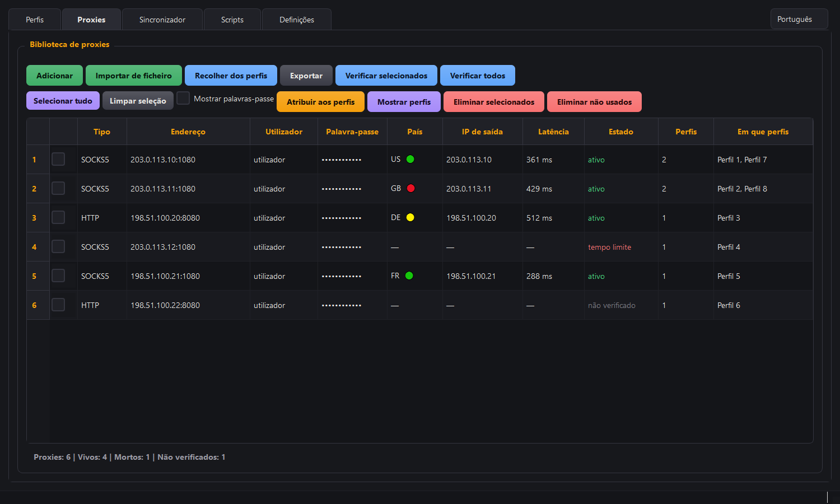Enable the Mostrar palavras-passe checkbox
This screenshot has width=840, height=504.
pos(183,98)
